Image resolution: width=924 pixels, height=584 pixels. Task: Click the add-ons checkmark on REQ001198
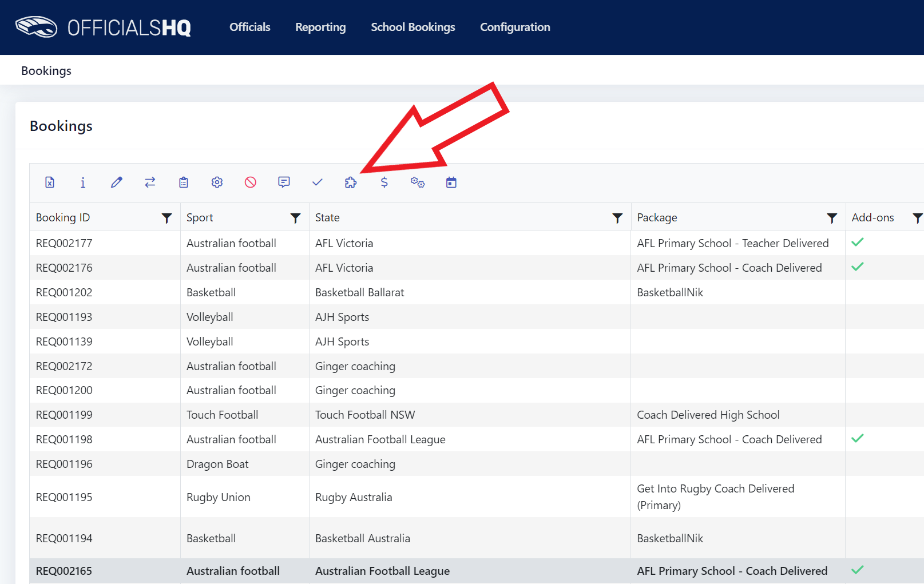point(858,438)
